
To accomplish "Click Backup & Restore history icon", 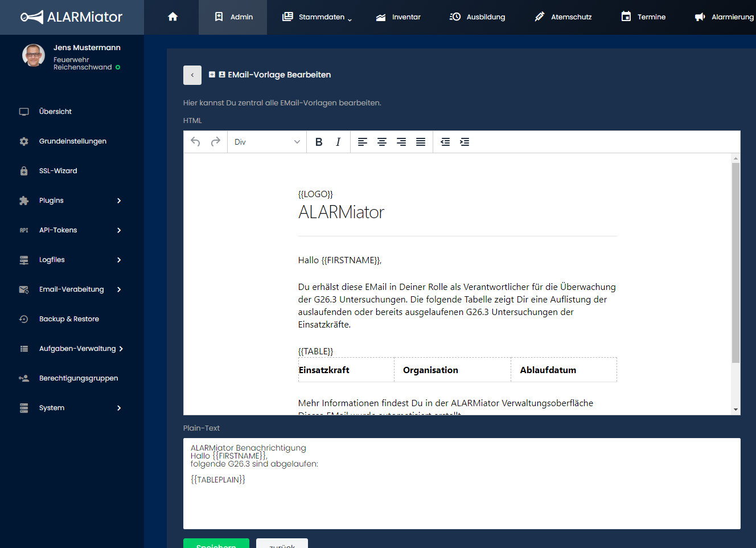I will tap(24, 319).
